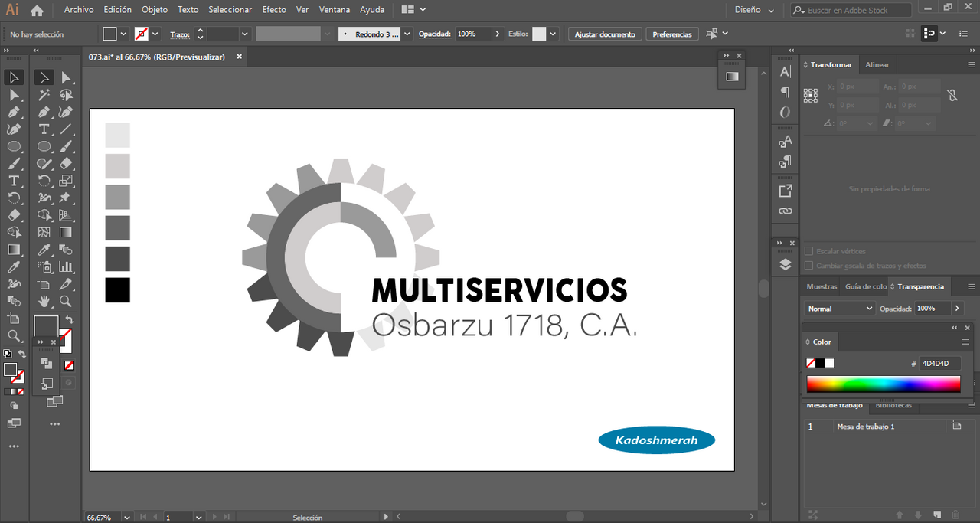Open the Archivo menu

click(79, 10)
